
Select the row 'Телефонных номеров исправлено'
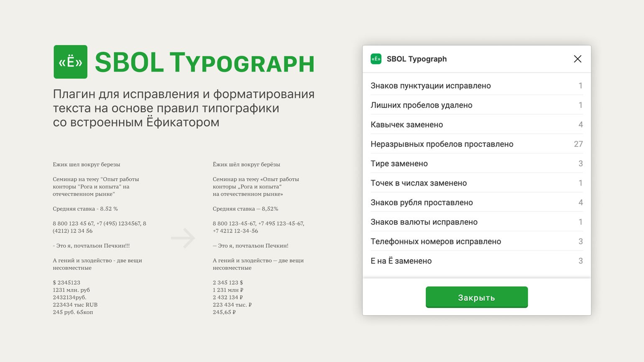point(477,241)
